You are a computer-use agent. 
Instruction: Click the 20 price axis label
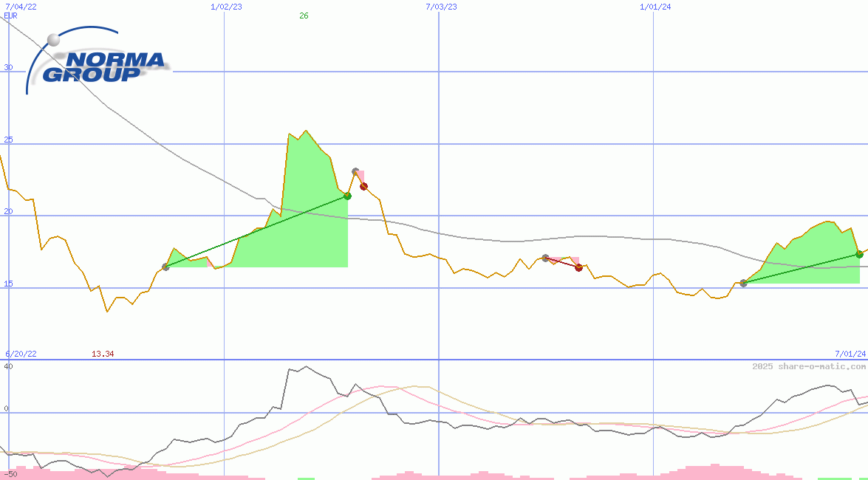(x=9, y=211)
